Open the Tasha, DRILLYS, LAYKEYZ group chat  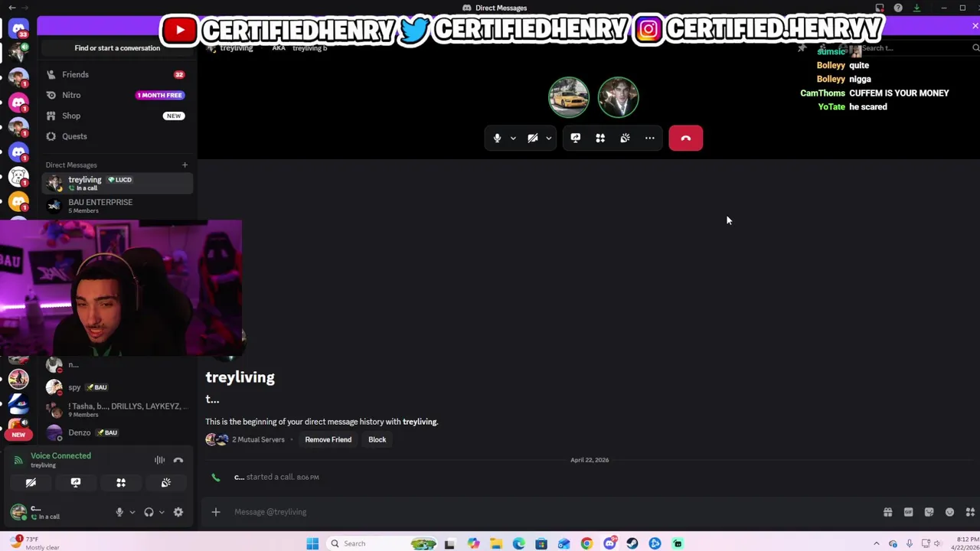coord(117,409)
